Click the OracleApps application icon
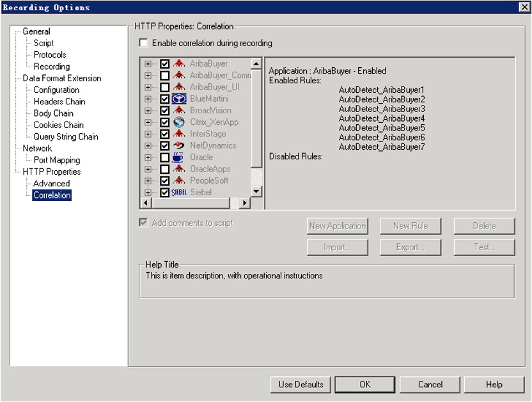Viewport: 532px width, 402px height. click(x=179, y=169)
